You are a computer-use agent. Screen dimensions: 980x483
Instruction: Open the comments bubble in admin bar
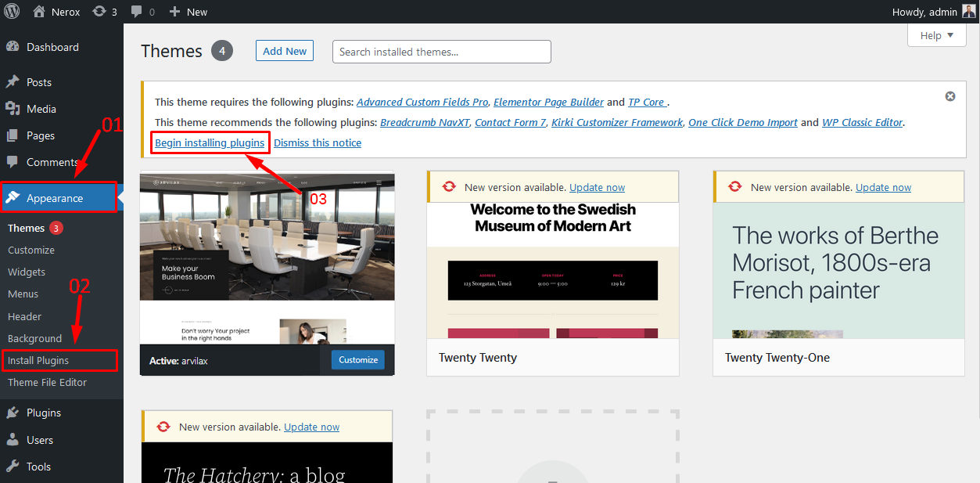tap(137, 12)
